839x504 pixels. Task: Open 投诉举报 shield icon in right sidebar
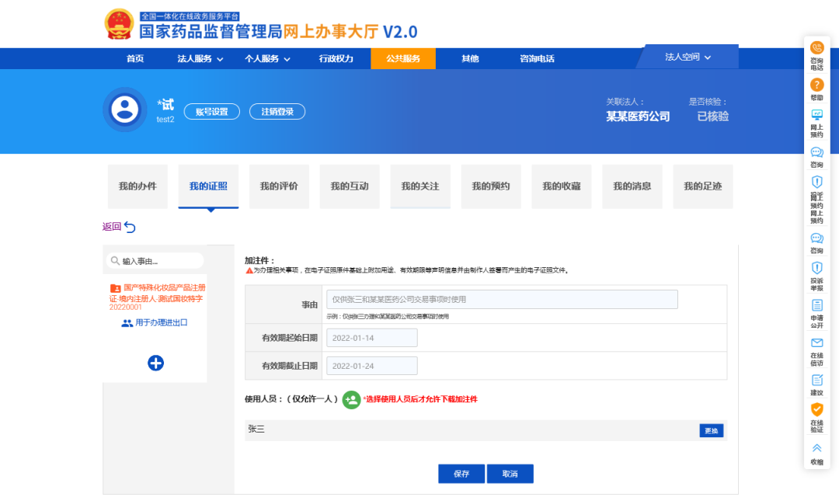[x=816, y=268]
